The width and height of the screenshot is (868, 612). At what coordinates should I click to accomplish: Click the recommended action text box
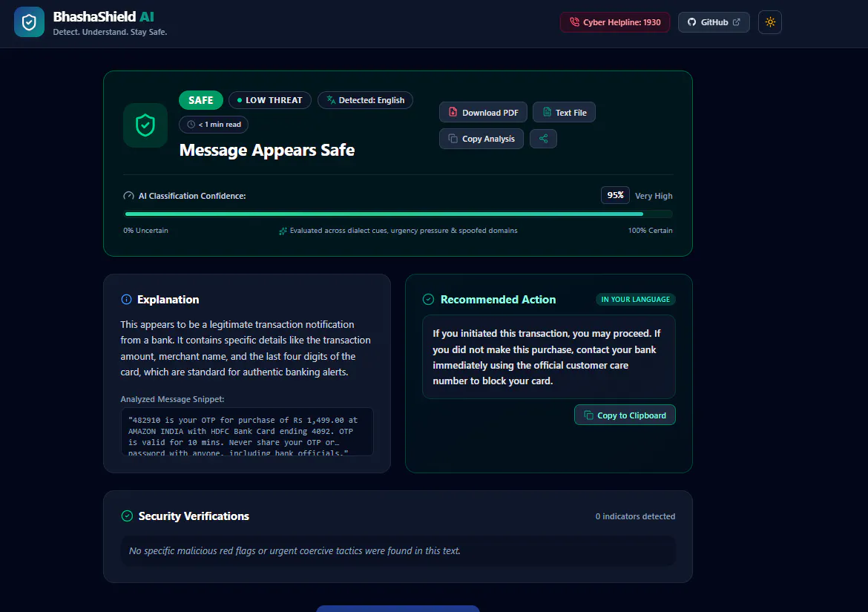tap(548, 357)
